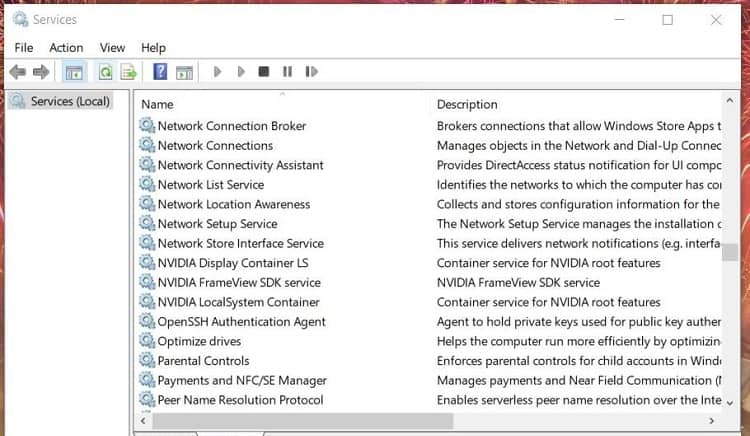Click the Refresh toolbar icon
The image size is (750, 436).
105,72
